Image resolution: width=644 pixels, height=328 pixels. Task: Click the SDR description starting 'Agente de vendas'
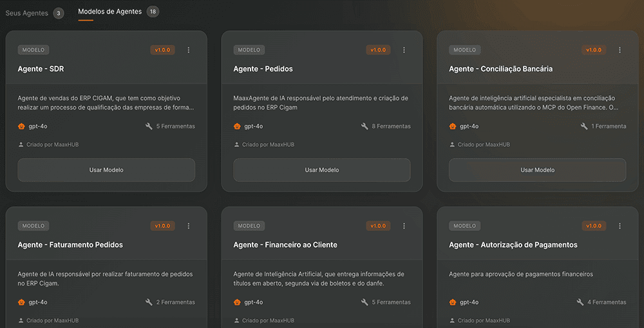106,102
